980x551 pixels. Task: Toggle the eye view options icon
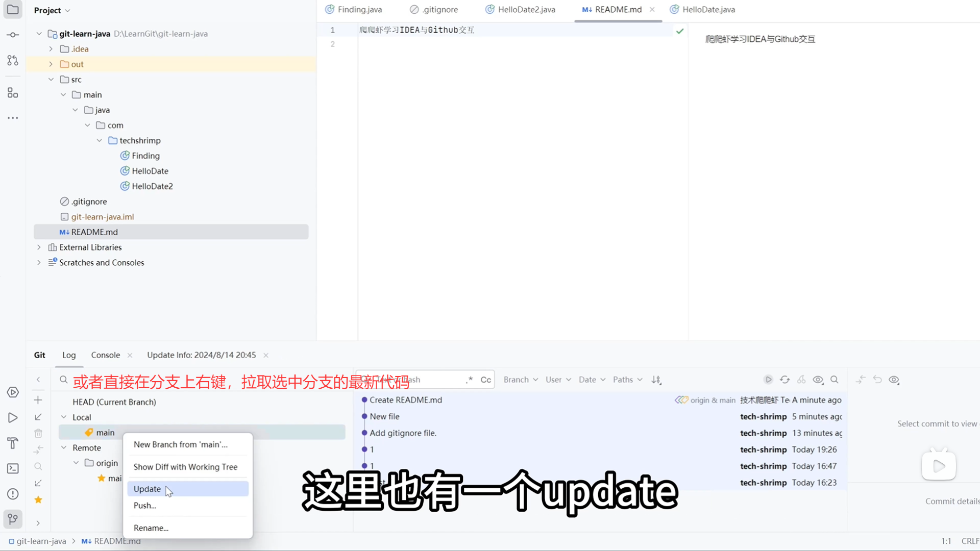tap(818, 380)
